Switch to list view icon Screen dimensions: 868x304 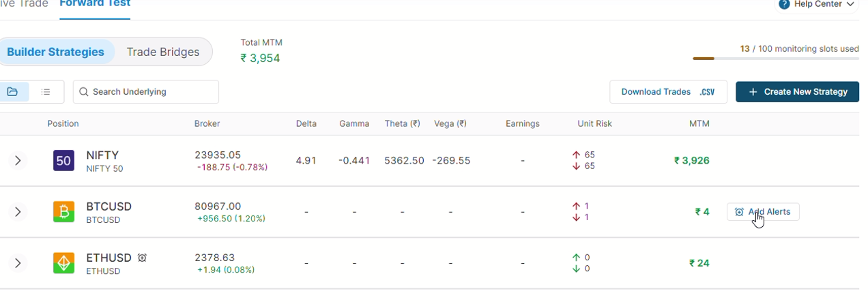[x=46, y=91]
